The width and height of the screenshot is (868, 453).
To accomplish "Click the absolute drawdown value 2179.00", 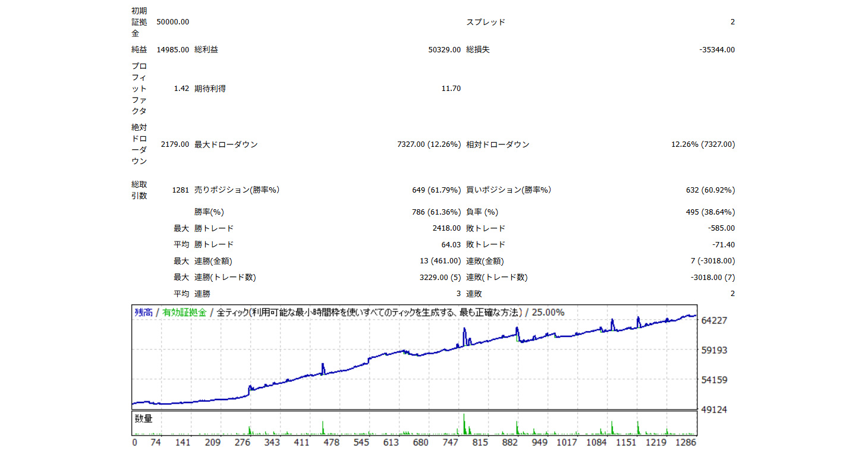I will [x=175, y=144].
